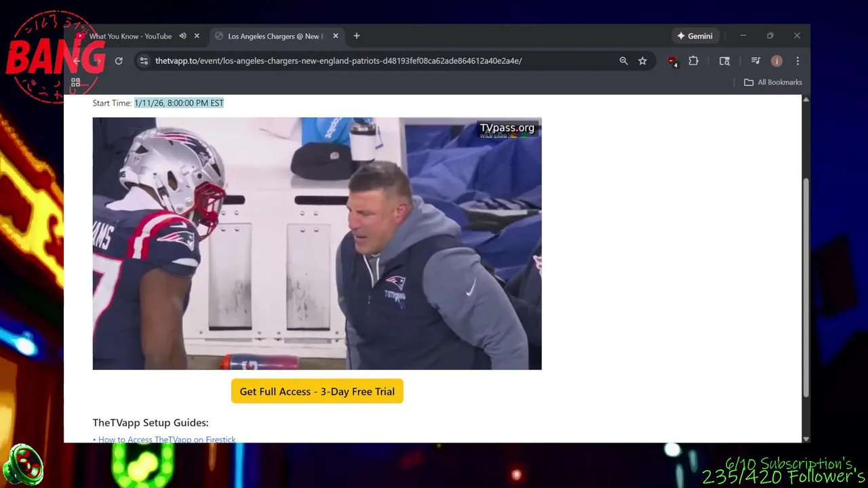Screen dimensions: 868x488
Task: Click the TheTVapp Setup Guides heading
Action: click(x=151, y=422)
